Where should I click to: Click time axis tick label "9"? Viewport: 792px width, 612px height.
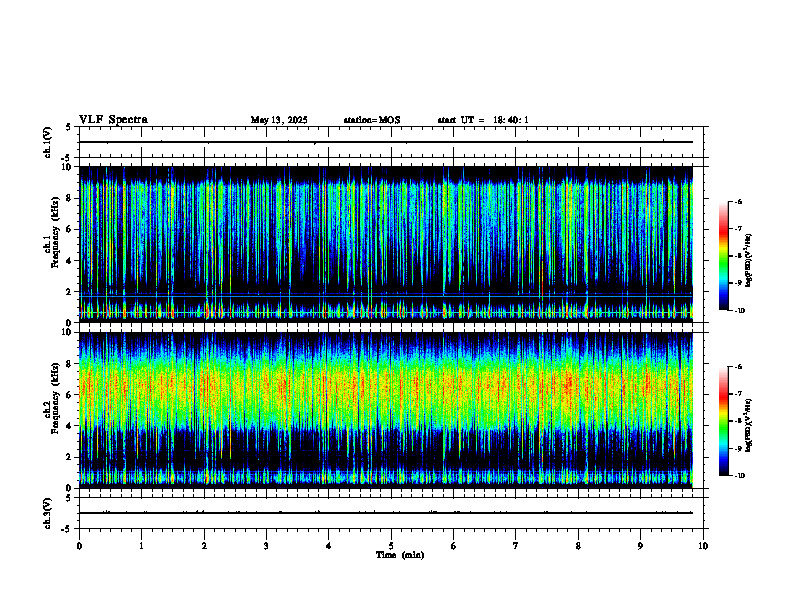(x=640, y=546)
